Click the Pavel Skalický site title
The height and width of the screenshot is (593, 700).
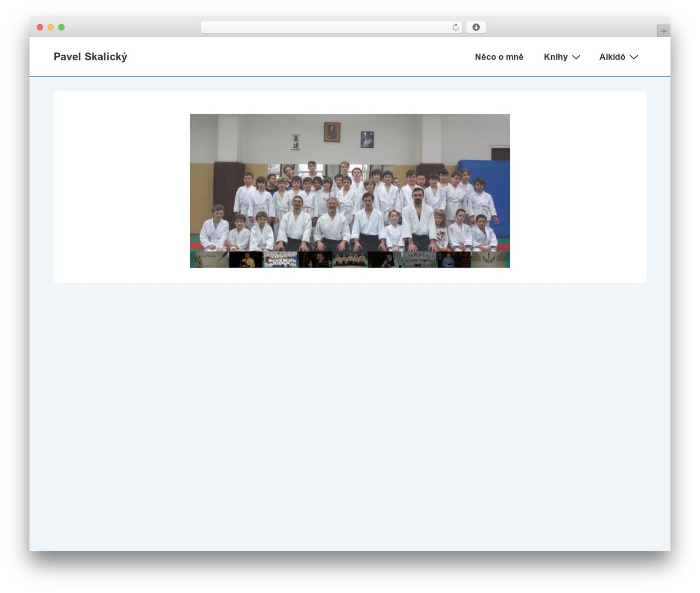[x=90, y=57]
